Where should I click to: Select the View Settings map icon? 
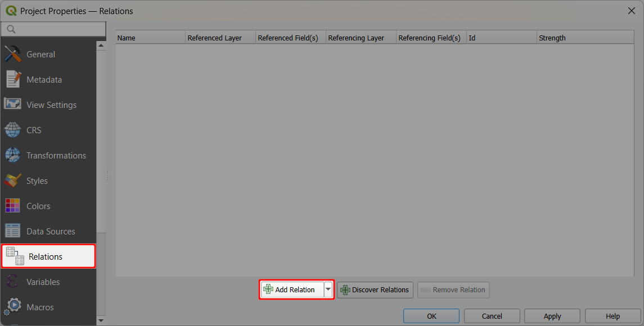click(x=13, y=105)
